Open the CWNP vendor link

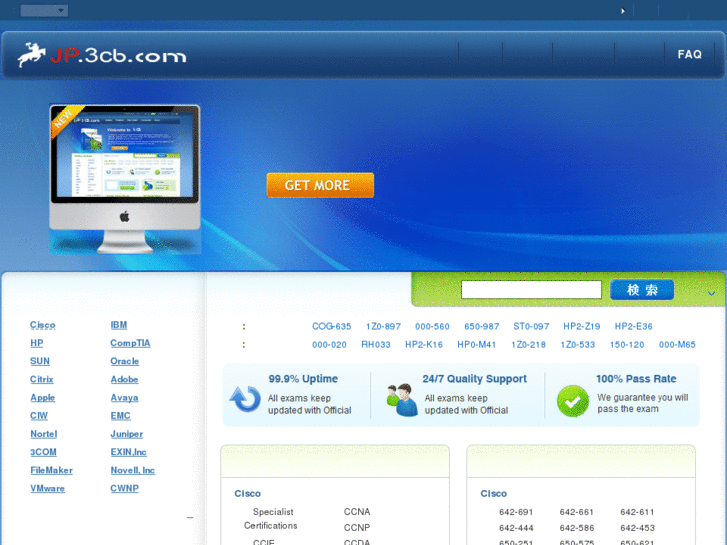124,488
